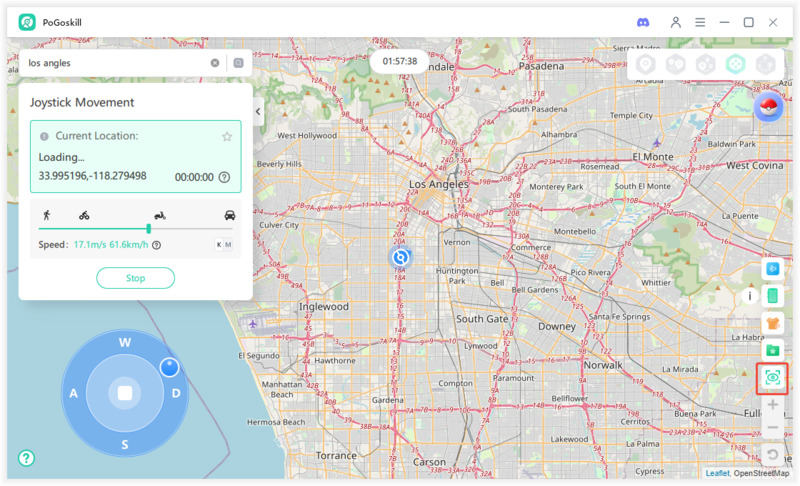Open the green folder favorites icon

tap(772, 350)
